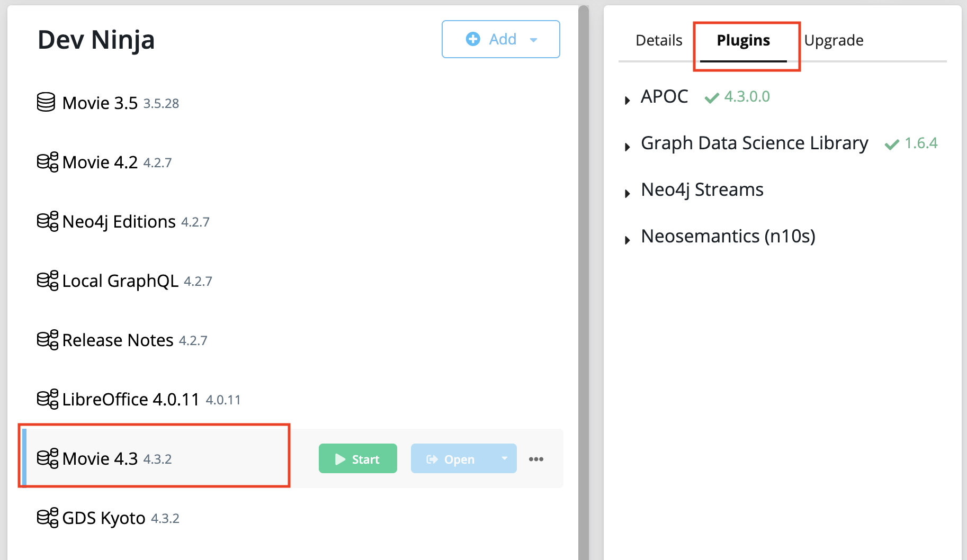Click the Neo4j Editions database icon
This screenshot has width=967, height=560.
47,221
